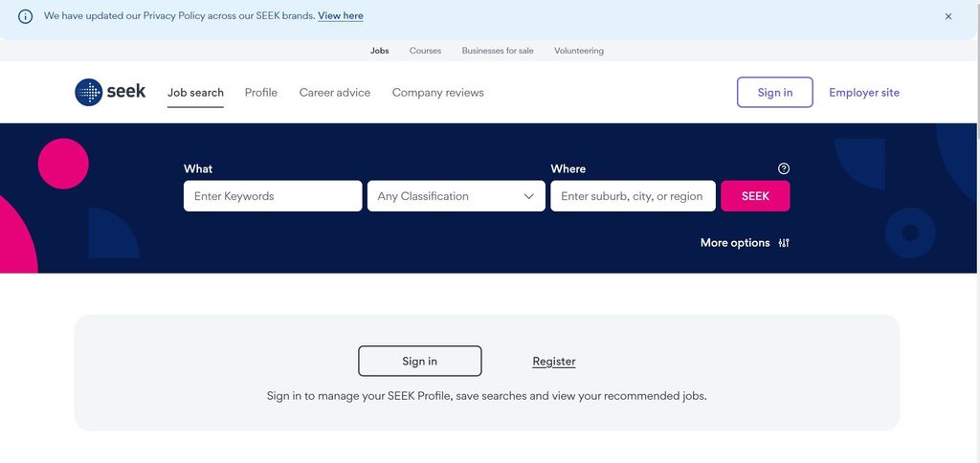
Task: Click the Sign in button in grey panel
Action: (x=419, y=361)
